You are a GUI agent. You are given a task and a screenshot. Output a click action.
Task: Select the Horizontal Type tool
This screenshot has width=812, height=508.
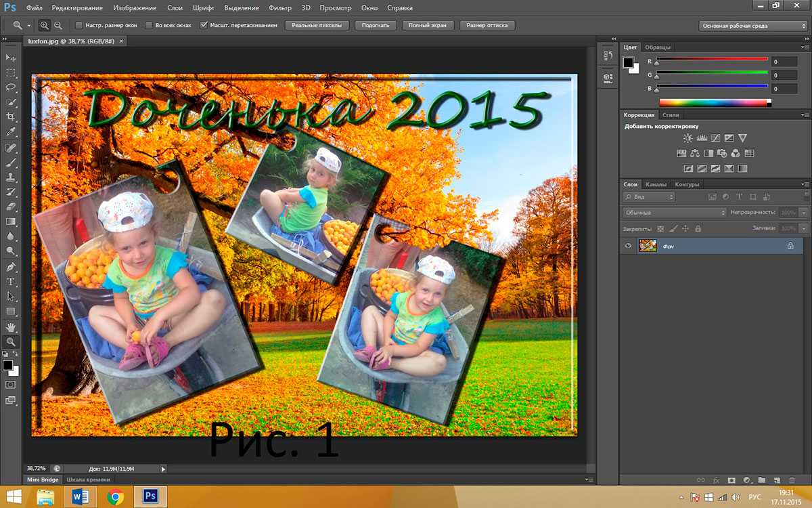click(x=11, y=282)
